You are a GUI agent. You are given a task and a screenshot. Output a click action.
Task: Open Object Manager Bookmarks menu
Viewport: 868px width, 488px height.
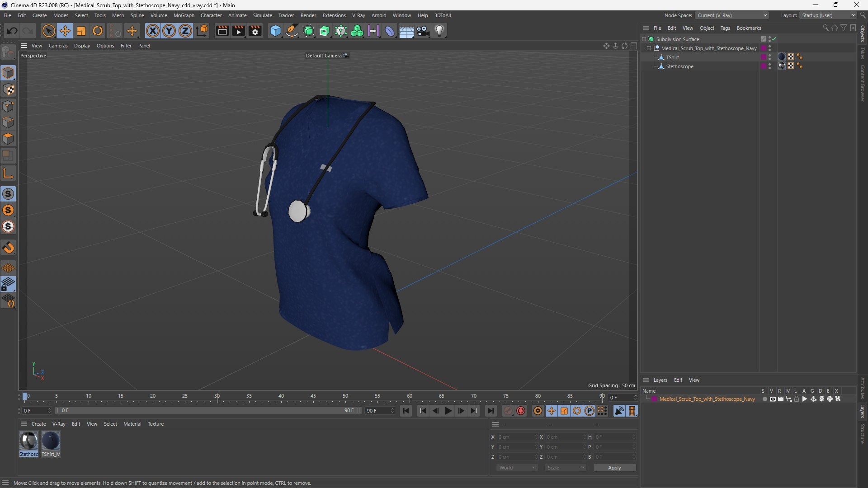pos(749,28)
